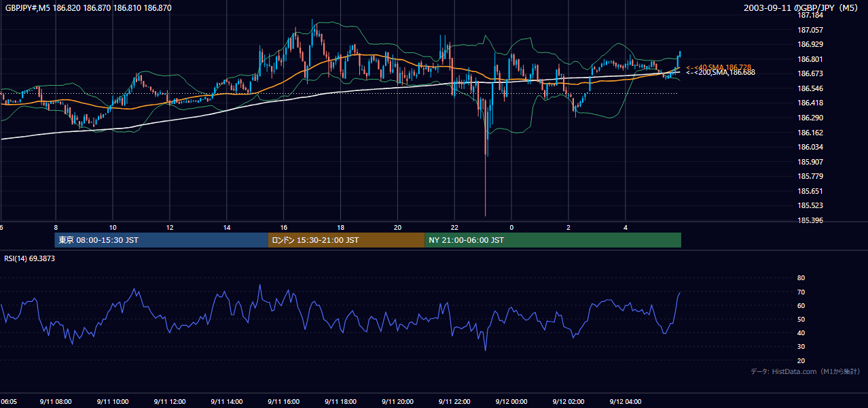Click the 9/11 18:00 bottom time label
This screenshot has width=868, height=408.
pyautogui.click(x=341, y=401)
